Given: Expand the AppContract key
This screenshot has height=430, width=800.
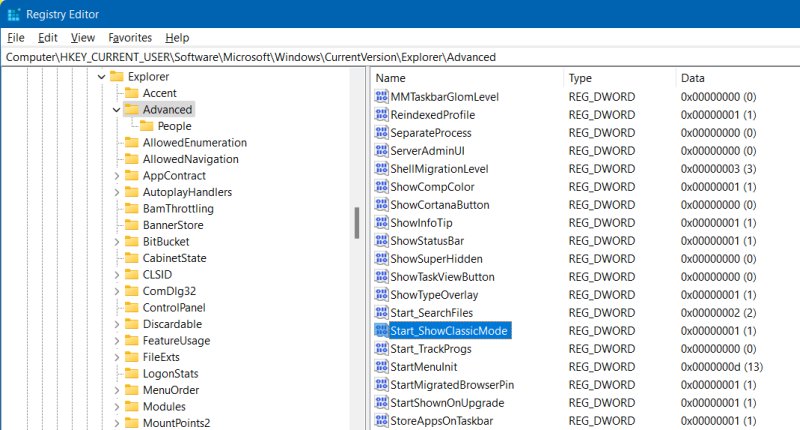Looking at the screenshot, I should (x=117, y=175).
